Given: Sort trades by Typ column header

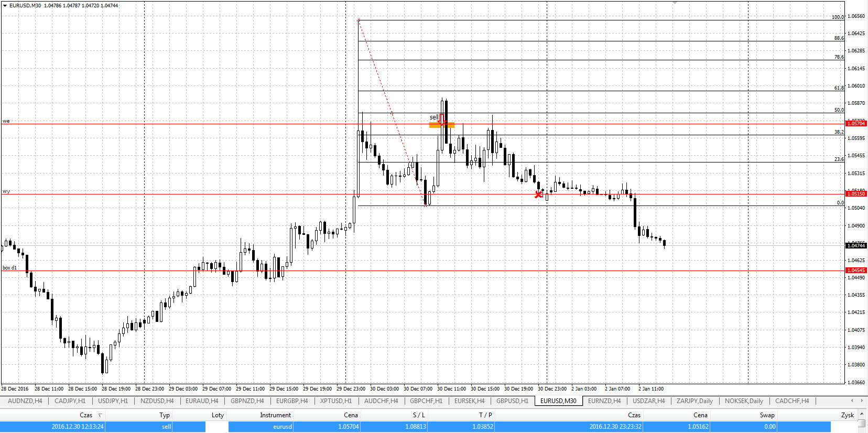Looking at the screenshot, I should (x=165, y=415).
